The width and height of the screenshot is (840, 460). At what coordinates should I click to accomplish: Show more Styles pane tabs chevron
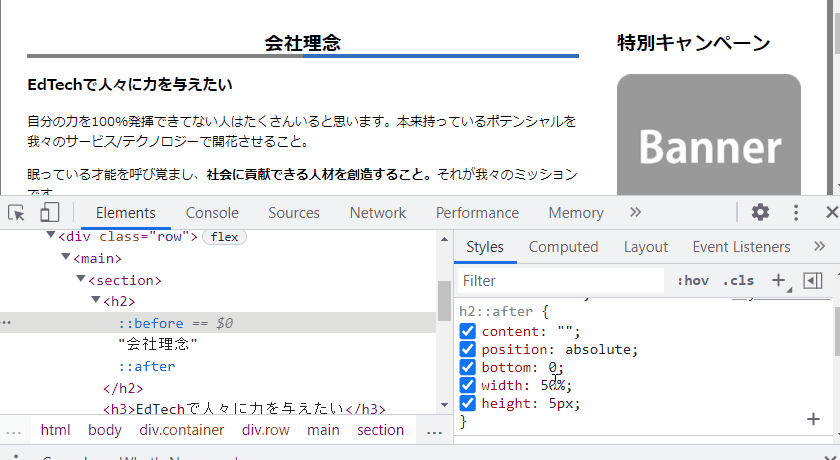[x=819, y=246]
